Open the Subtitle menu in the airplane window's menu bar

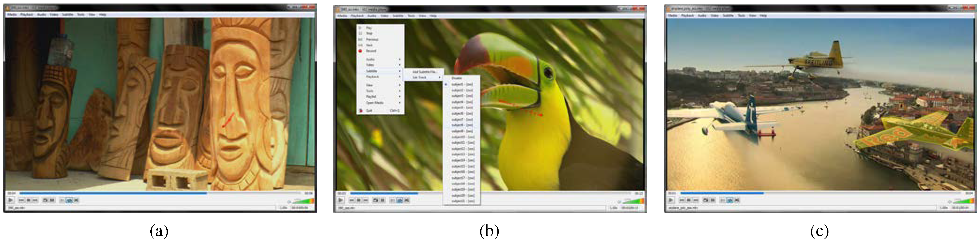point(728,15)
